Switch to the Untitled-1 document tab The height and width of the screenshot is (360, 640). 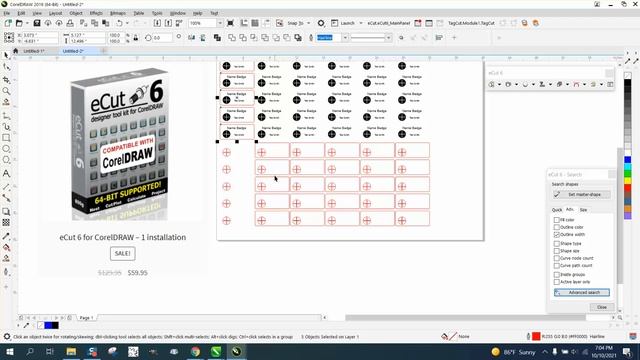(34, 51)
